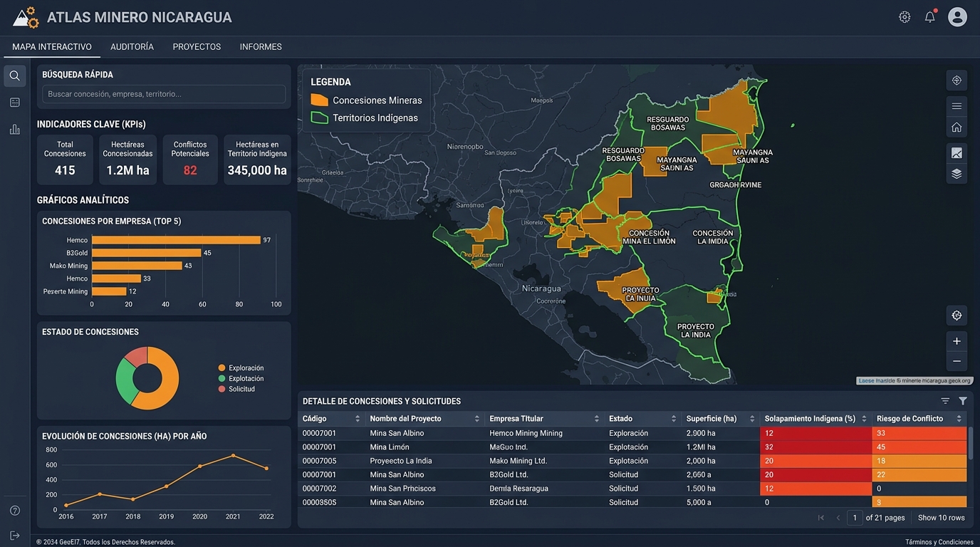
Task: Open the Proyectos tab
Action: [197, 47]
